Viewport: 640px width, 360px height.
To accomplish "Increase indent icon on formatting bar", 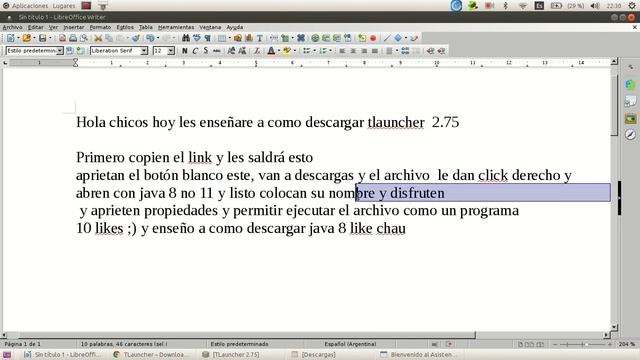I will coord(430,51).
